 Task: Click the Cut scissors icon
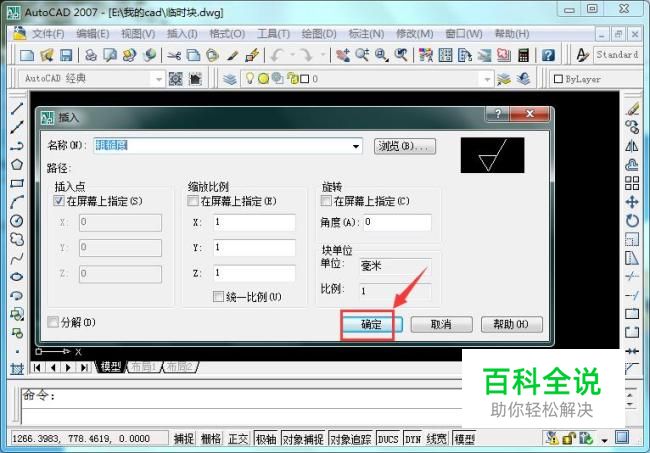pyautogui.click(x=174, y=55)
